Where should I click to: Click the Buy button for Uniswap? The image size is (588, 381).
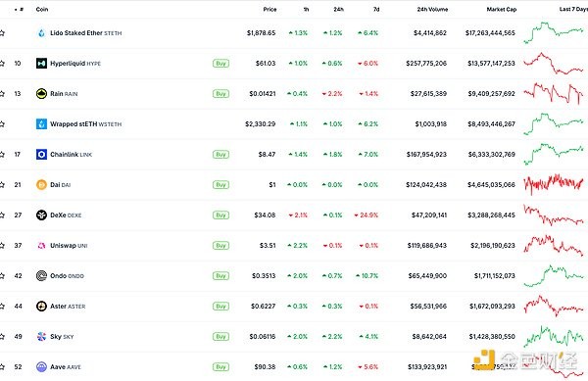click(x=220, y=246)
